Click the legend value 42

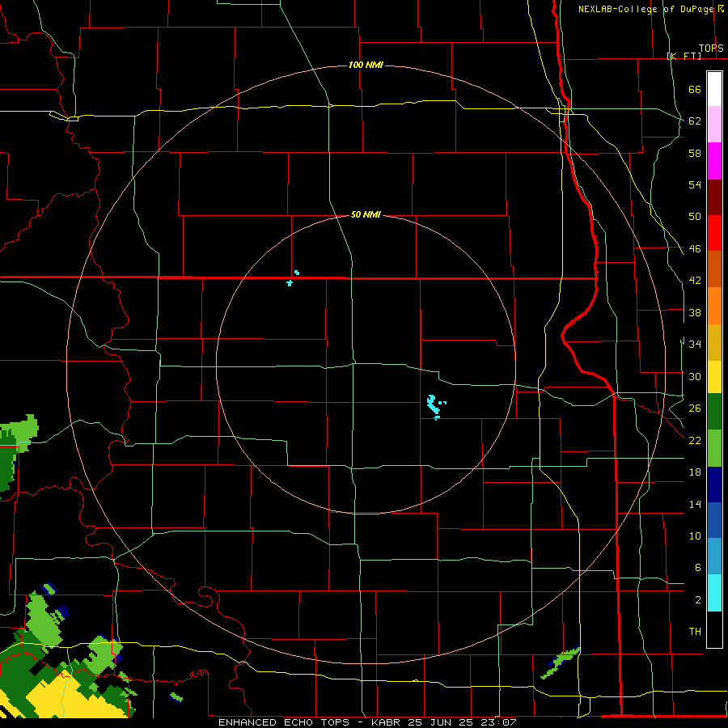(695, 281)
